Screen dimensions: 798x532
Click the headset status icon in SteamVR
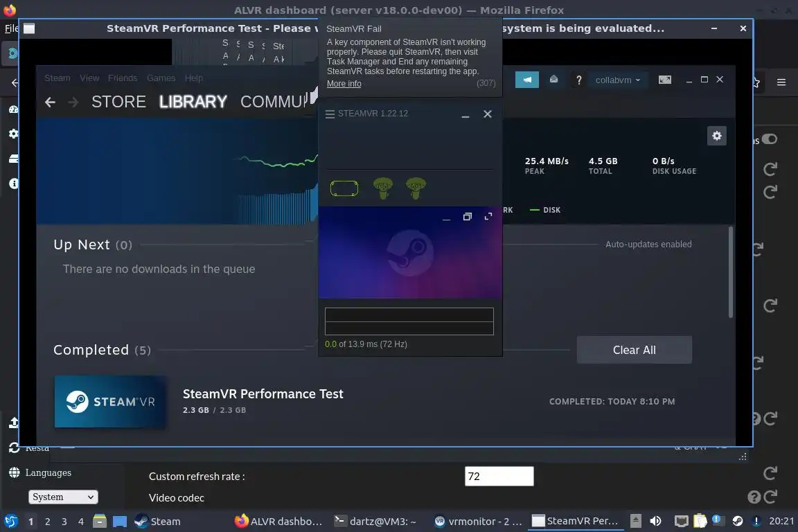pyautogui.click(x=344, y=188)
